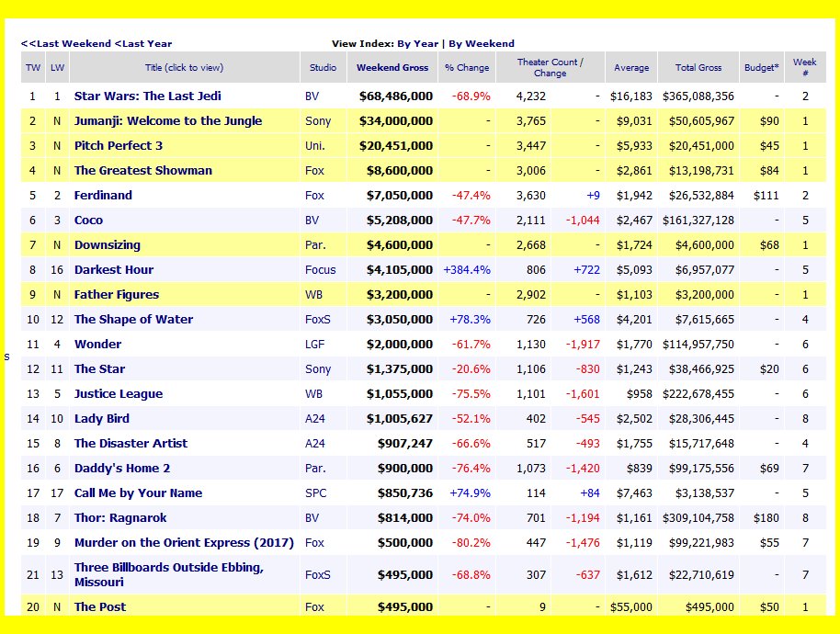Screen dimensions: 840x634
Task: Sort table by TW column header
Action: (33, 67)
